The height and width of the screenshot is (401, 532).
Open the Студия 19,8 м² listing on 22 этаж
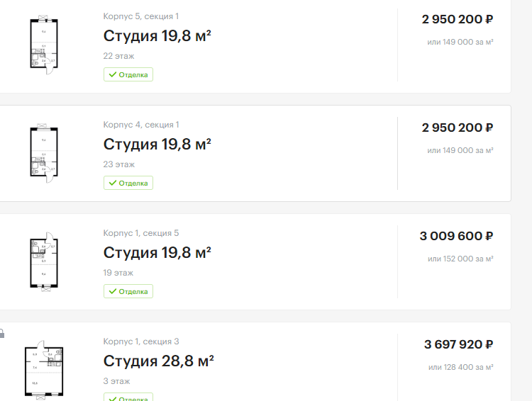pyautogui.click(x=157, y=36)
